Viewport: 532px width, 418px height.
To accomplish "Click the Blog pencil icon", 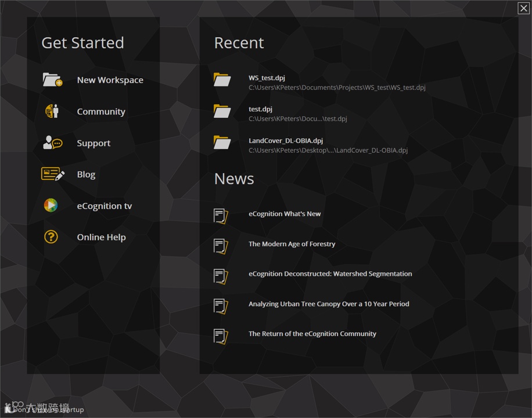I will 53,174.
